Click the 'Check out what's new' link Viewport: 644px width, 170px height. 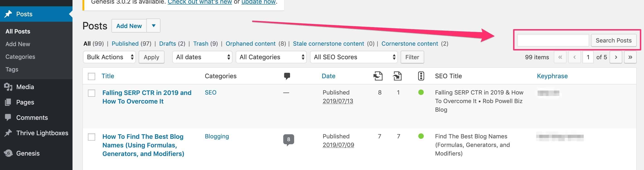point(200,2)
